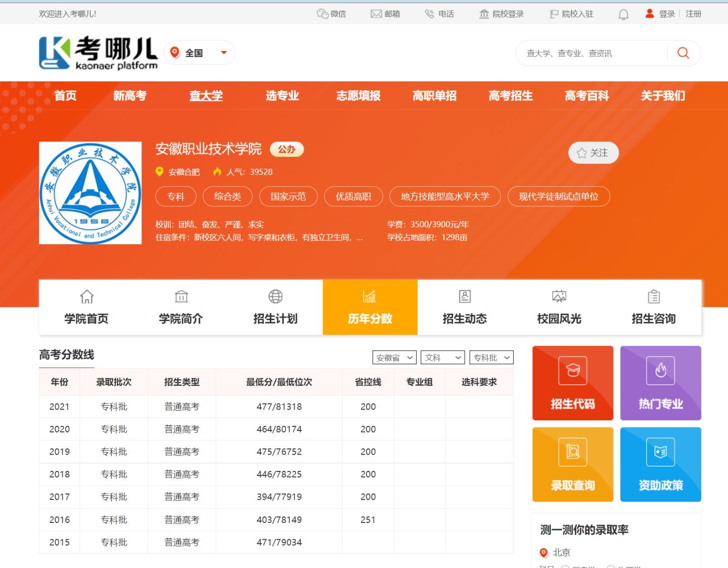Click the 测一测你的录取率 heading

(584, 530)
